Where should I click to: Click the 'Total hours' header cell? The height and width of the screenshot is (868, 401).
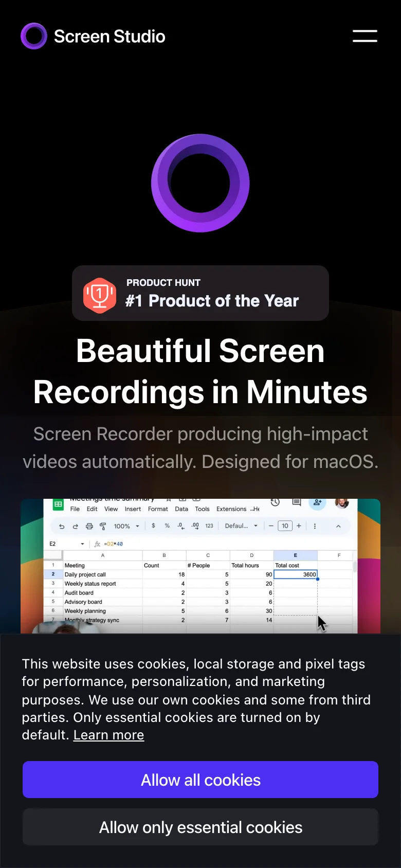[x=252, y=565]
